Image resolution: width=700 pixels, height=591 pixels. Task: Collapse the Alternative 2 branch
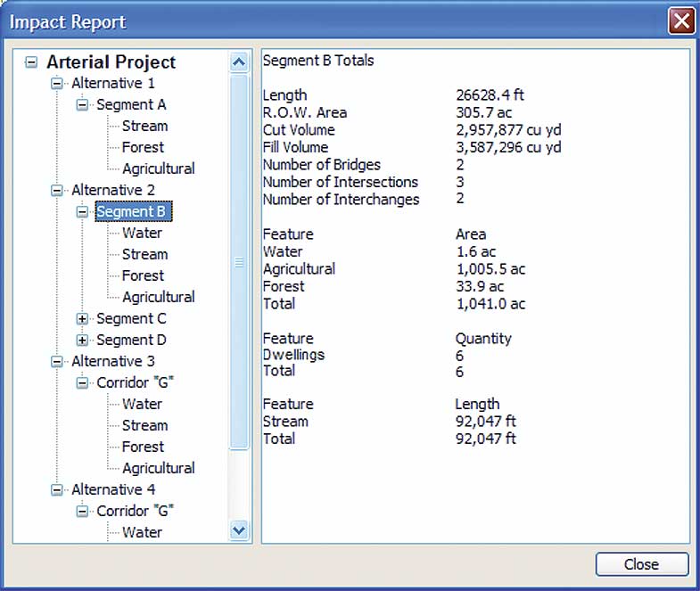(57, 191)
